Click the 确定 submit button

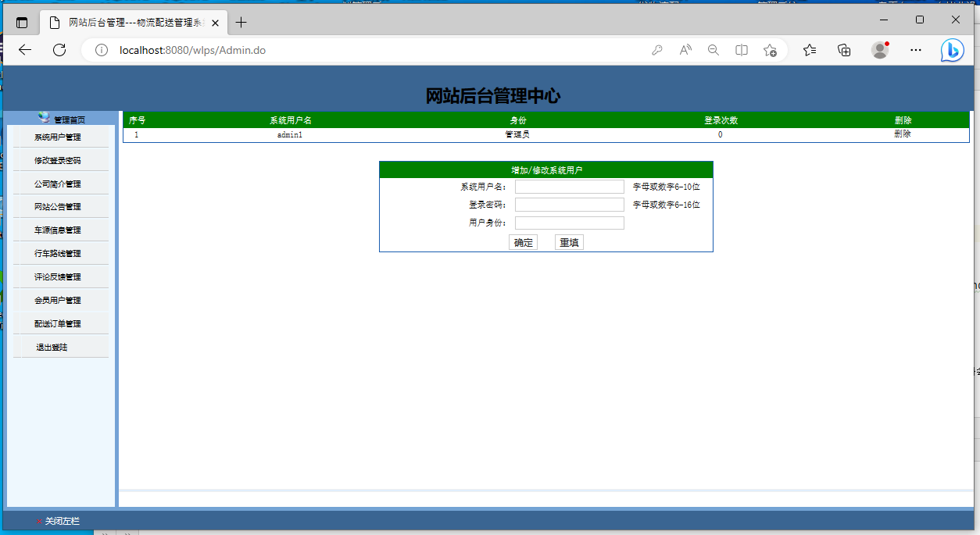tap(523, 242)
